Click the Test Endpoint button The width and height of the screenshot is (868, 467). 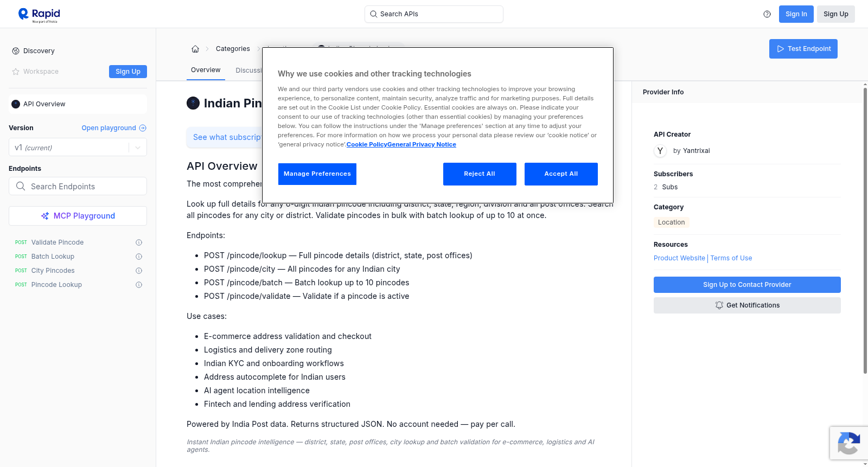[803, 49]
